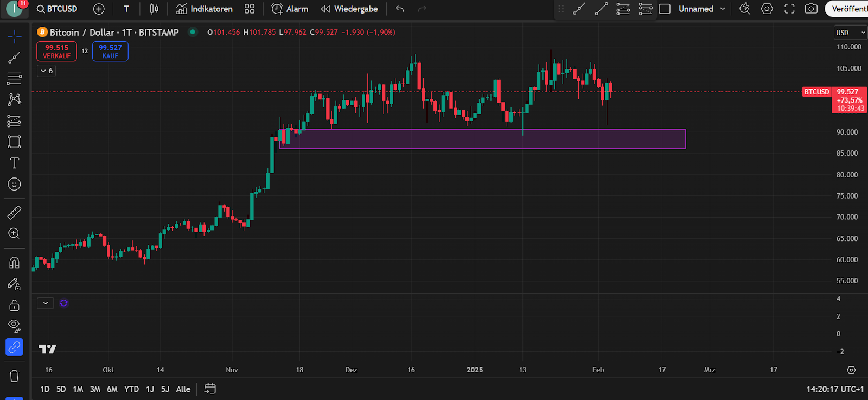The height and width of the screenshot is (400, 868).
Task: Select the 6M date range
Action: click(112, 389)
